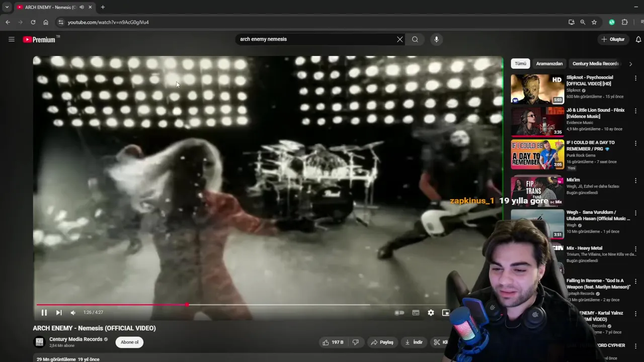Close the ARCH ENEMY - Nemesis browser tab
This screenshot has width=644, height=362.
click(x=90, y=7)
